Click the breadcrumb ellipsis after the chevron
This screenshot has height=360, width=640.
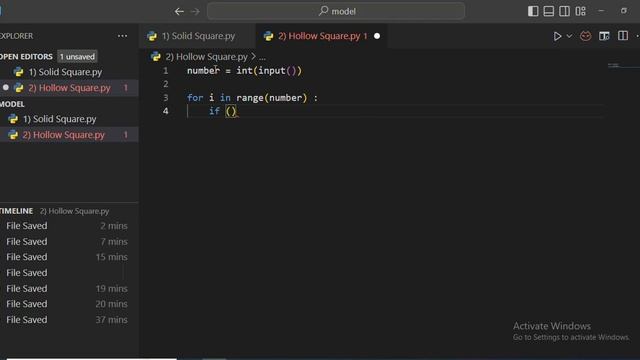(262, 57)
